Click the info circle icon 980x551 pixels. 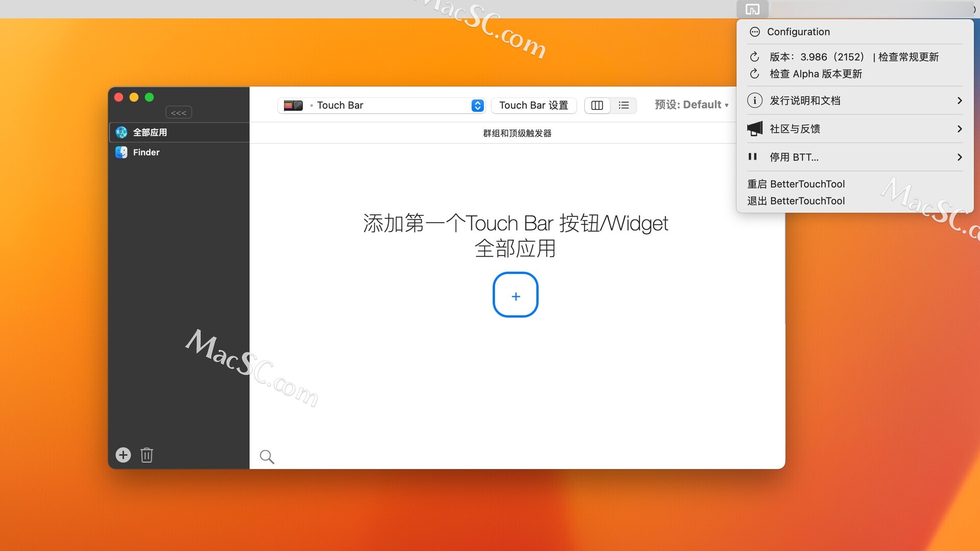754,101
